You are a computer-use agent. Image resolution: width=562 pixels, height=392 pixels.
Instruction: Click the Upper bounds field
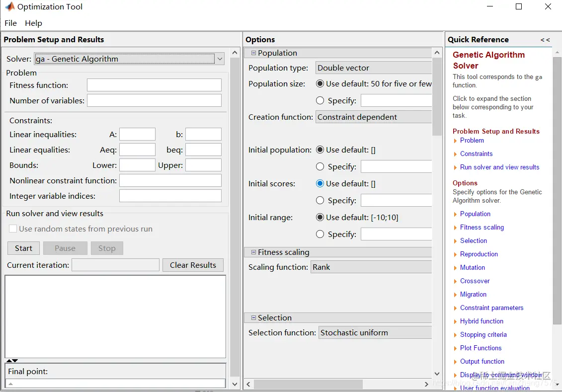203,165
